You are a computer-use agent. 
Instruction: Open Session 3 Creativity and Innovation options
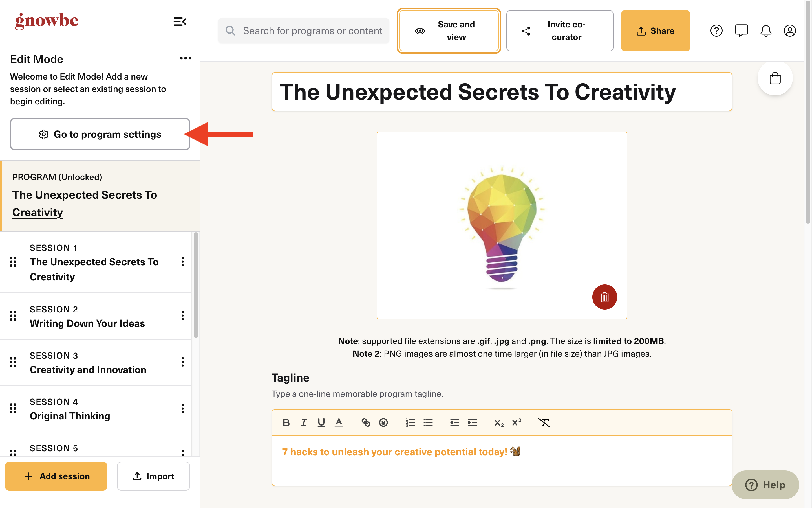click(x=182, y=362)
